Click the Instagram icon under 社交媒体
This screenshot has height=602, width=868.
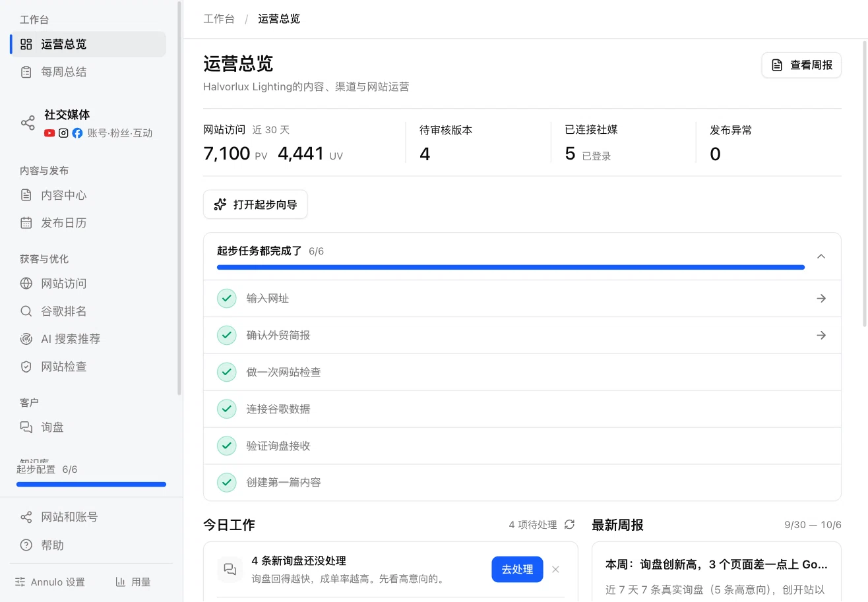tap(63, 133)
